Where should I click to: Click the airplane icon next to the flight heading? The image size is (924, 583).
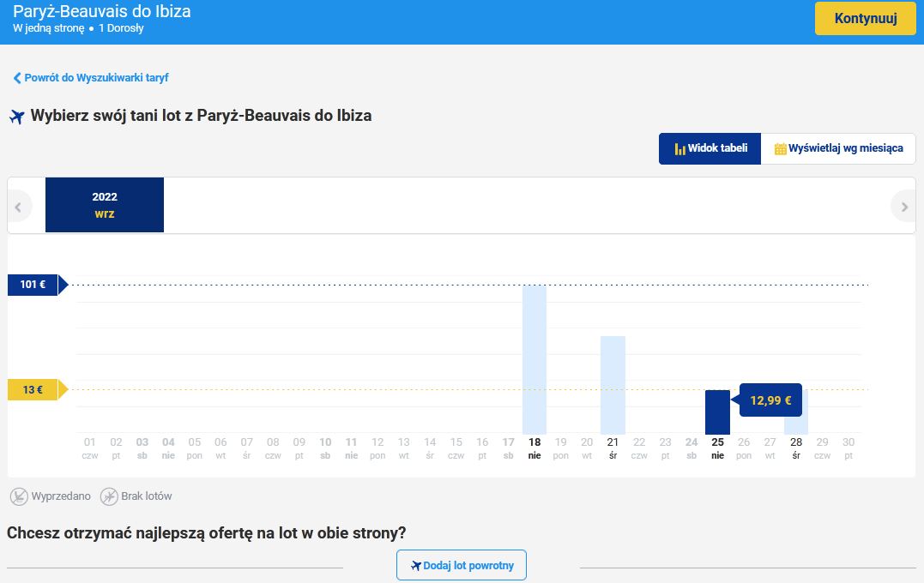(x=15, y=117)
